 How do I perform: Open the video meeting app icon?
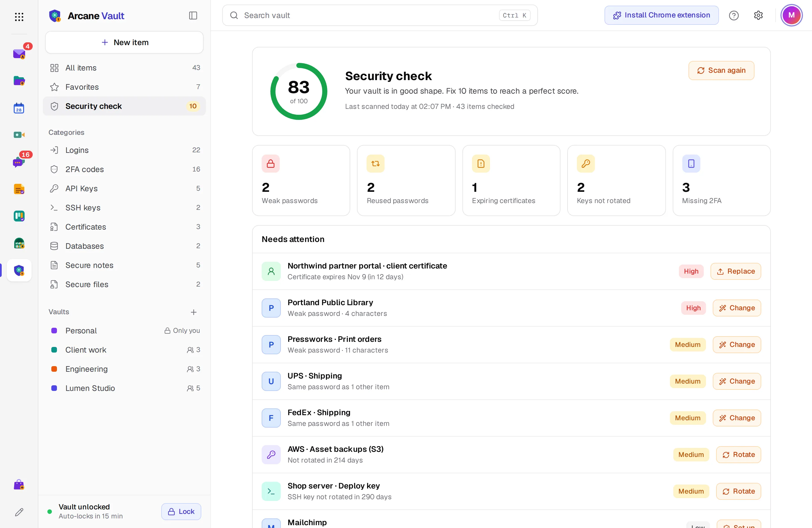tap(19, 135)
